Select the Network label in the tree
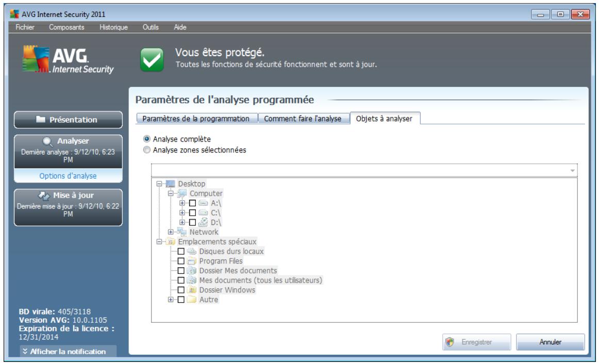This screenshot has width=599, height=364. (204, 232)
